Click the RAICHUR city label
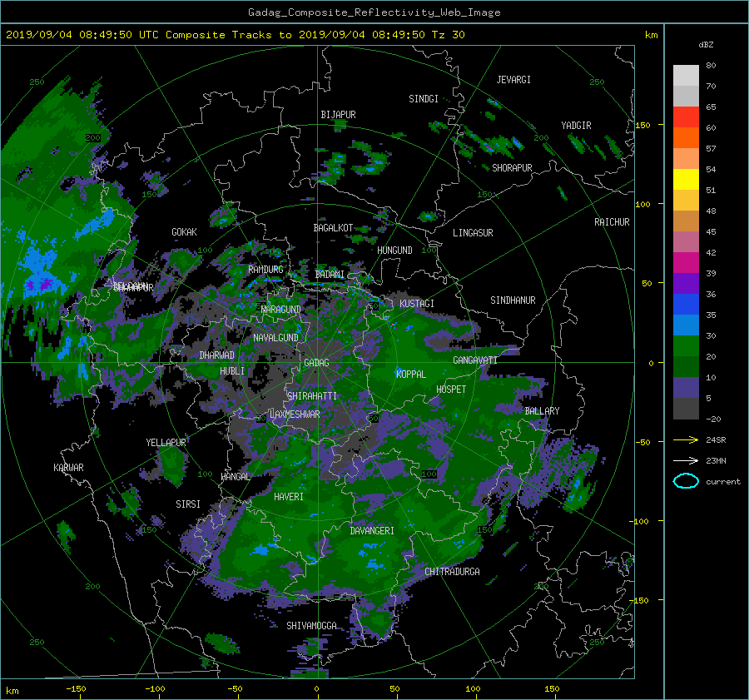749x700 pixels. 612,222
